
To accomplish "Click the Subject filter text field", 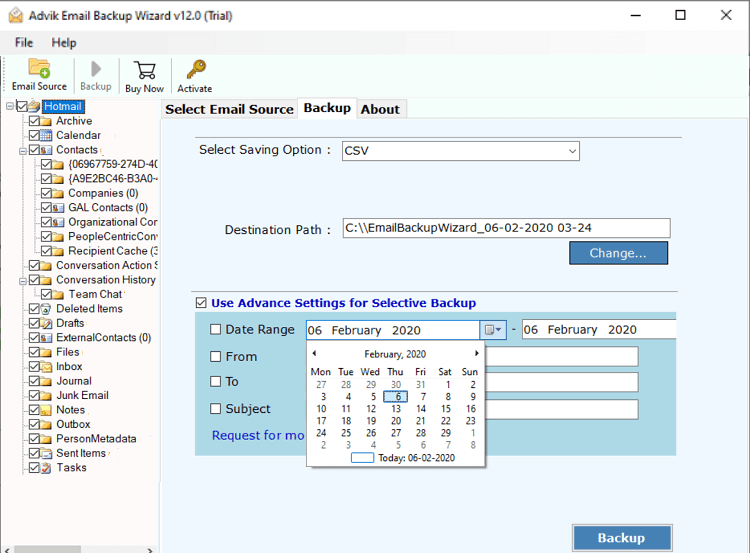I will (x=562, y=409).
